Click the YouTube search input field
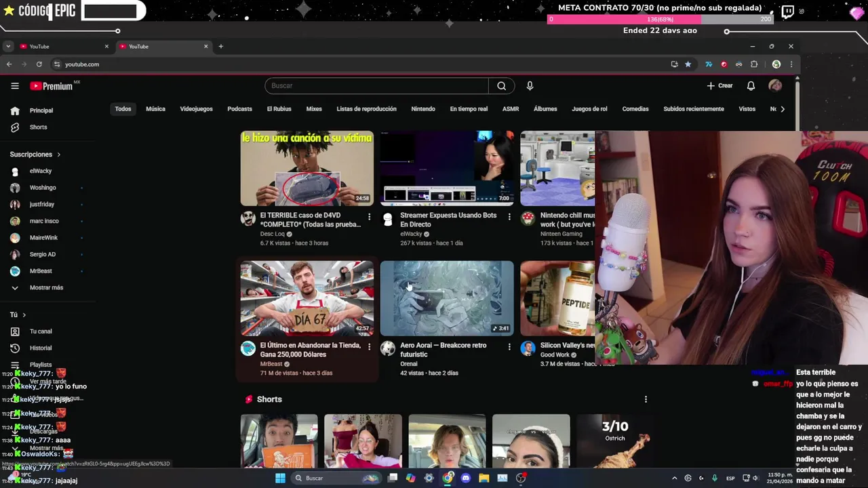 [376, 86]
